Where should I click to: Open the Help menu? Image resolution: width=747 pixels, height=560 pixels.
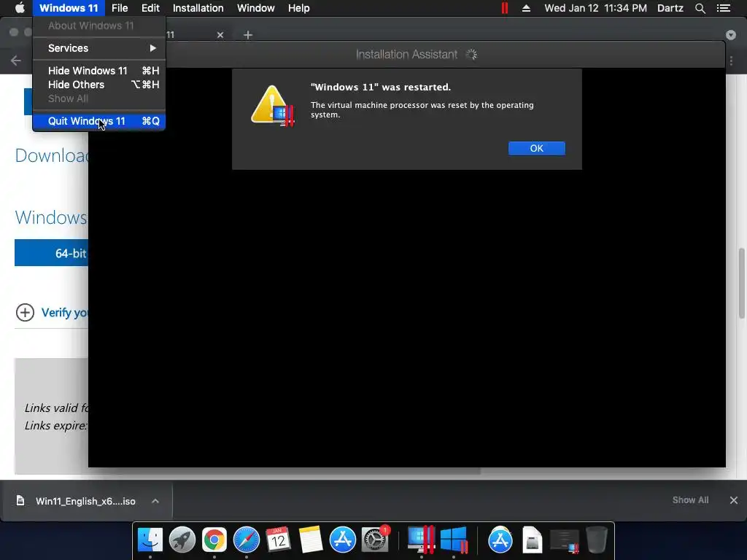pos(298,8)
